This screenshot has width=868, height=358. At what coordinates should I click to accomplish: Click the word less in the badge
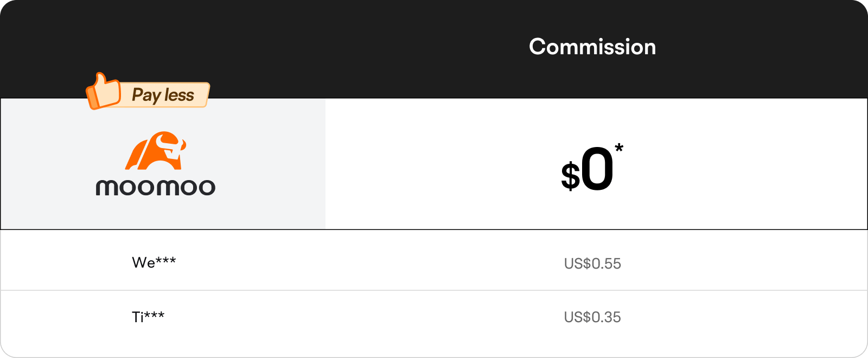[x=179, y=95]
